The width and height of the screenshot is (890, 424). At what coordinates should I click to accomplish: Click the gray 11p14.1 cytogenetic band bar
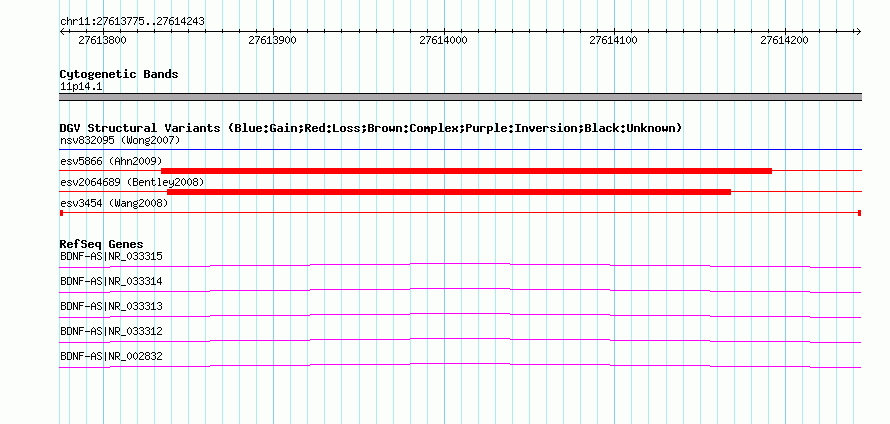click(x=460, y=97)
